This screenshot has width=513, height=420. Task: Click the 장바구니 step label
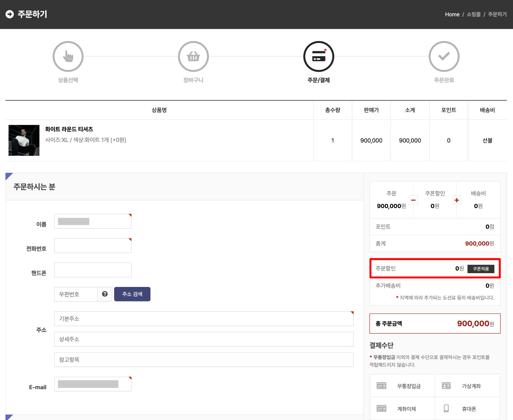(193, 80)
